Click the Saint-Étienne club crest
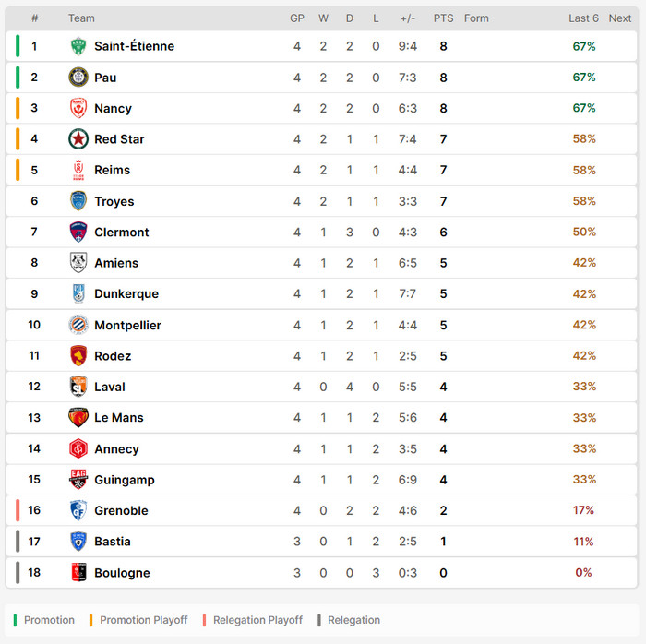This screenshot has height=644, width=646. click(78, 46)
